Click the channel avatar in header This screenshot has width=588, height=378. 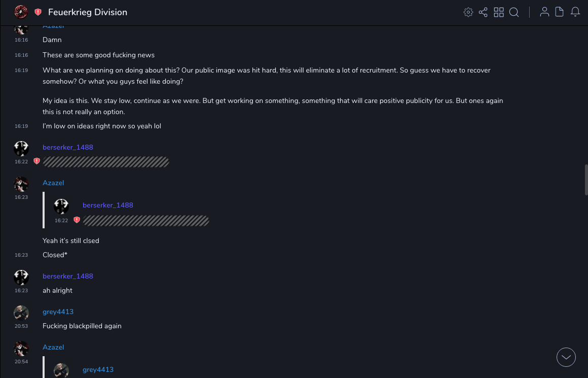click(x=21, y=12)
